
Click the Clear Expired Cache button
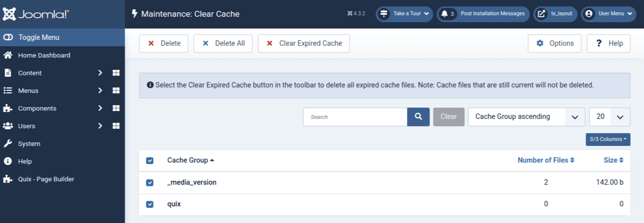click(303, 43)
